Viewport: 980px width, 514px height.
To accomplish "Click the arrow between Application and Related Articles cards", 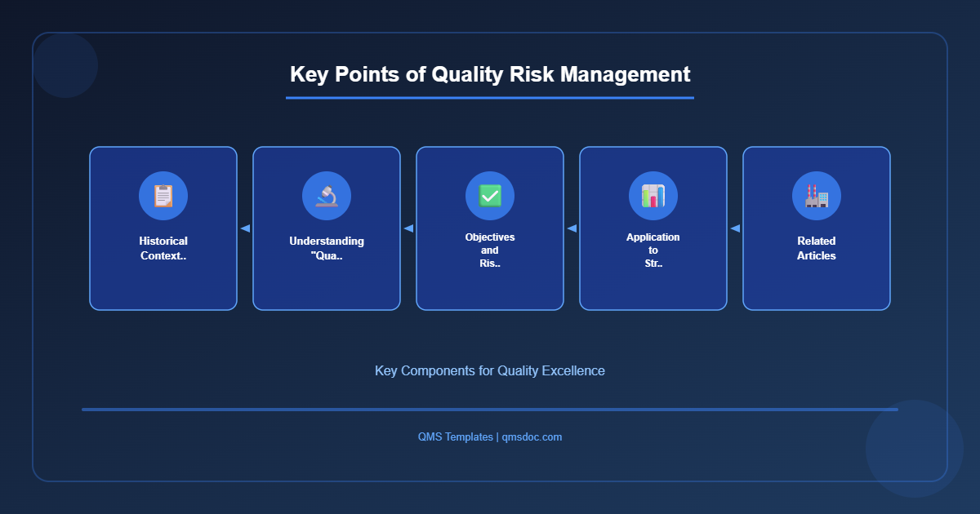I will (x=735, y=228).
